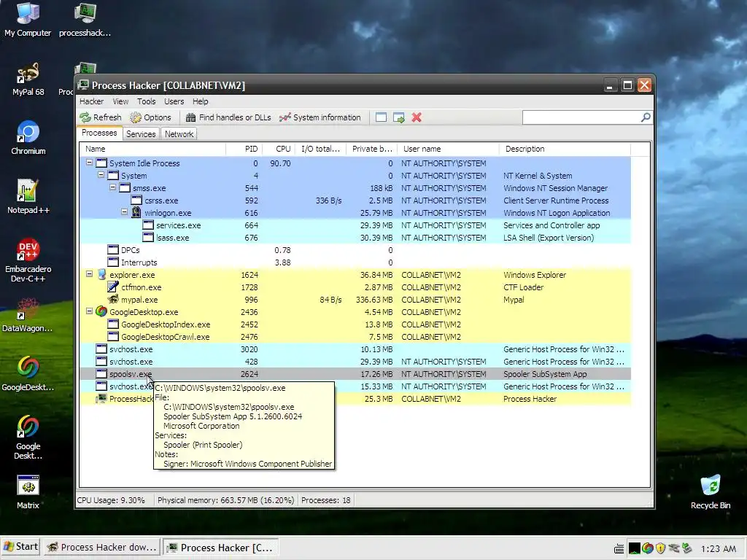Select the GoogleDesktopCrawl.exe row
Viewport: 747px width, 560px height.
(x=355, y=337)
